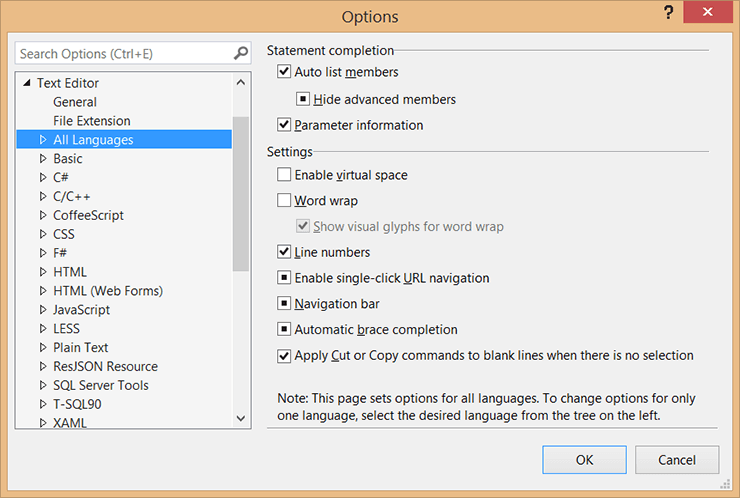Select the JavaScript language item
Image resolution: width=740 pixels, height=498 pixels.
click(x=81, y=310)
